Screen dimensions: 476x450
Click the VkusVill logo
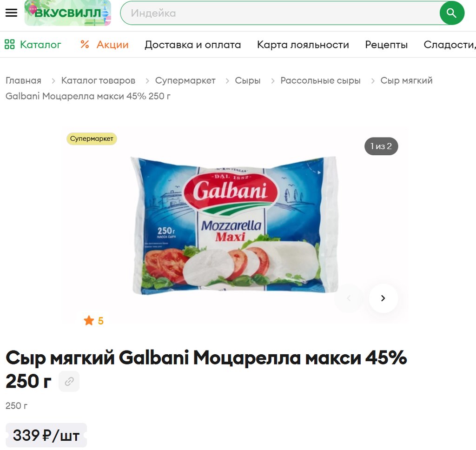pos(68,13)
